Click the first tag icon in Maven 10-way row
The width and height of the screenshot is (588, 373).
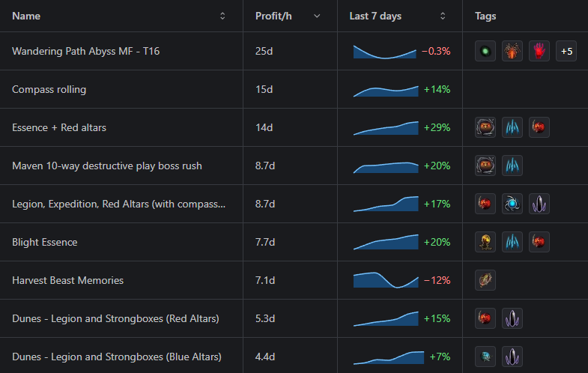point(485,166)
